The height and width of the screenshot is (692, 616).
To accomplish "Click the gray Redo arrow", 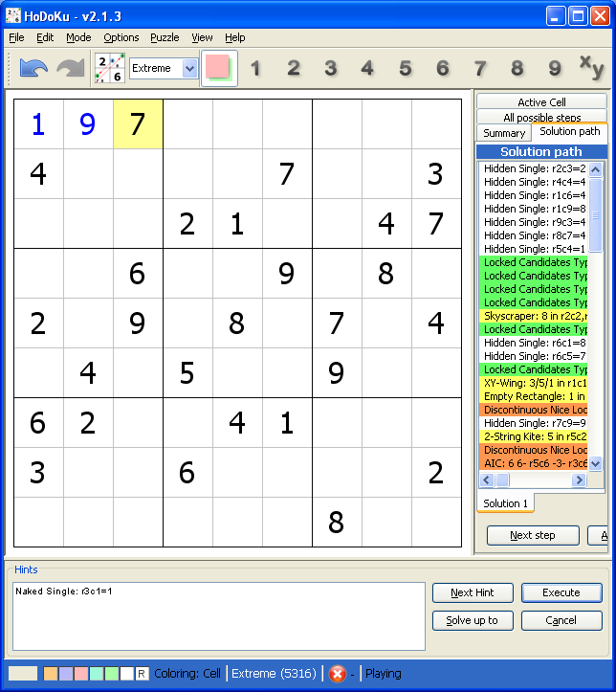I will [x=71, y=68].
